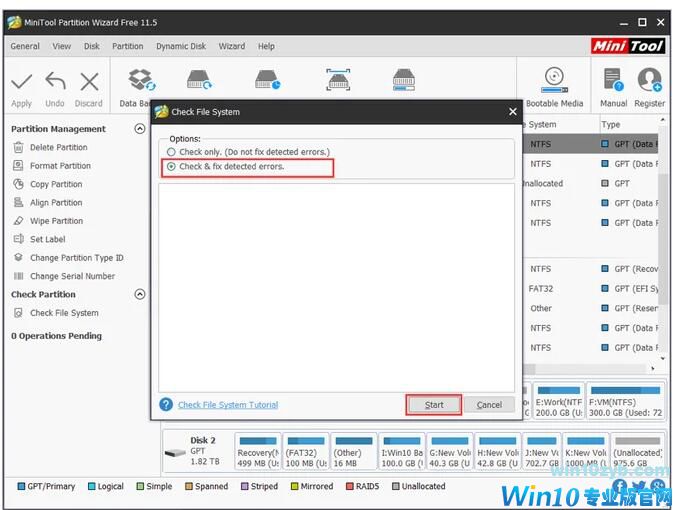Click the GPT/Primary legend color swatch
Screen dimensions: 678x510
[x=21, y=486]
